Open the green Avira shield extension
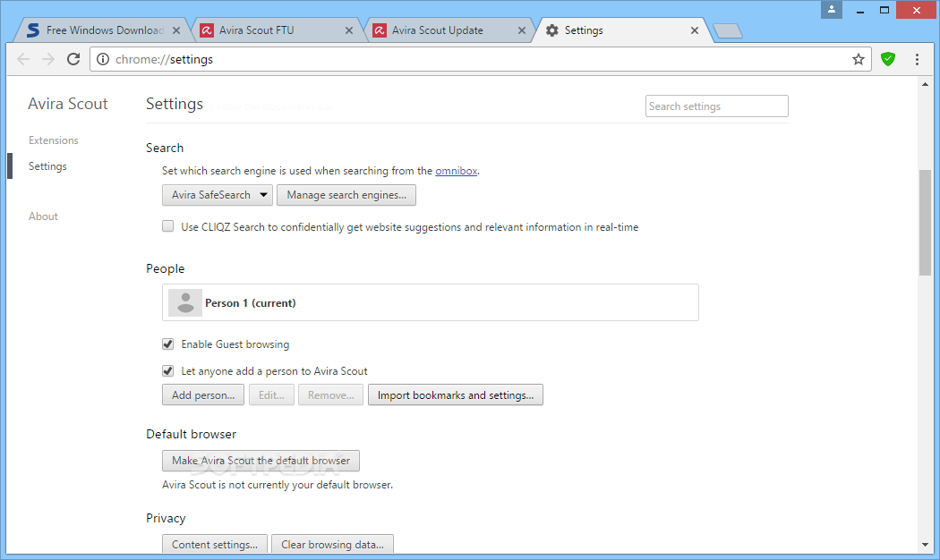940x560 pixels. click(888, 59)
